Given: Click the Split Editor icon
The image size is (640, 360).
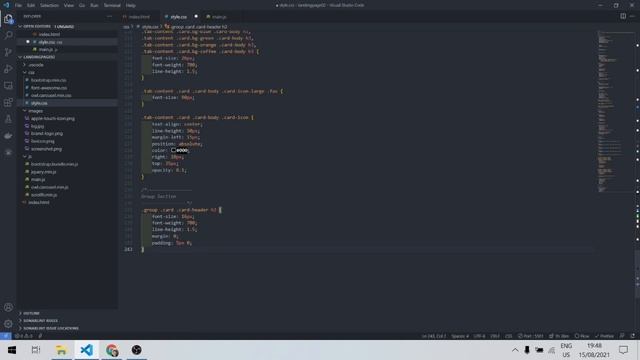Looking at the screenshot, I should 623,16.
